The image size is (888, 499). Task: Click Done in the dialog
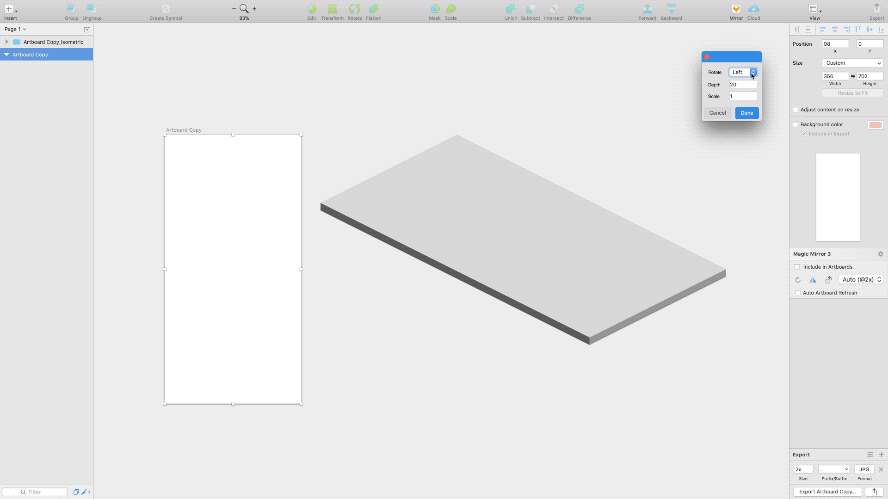click(x=746, y=113)
